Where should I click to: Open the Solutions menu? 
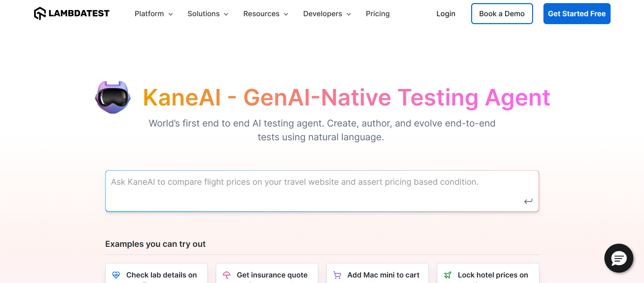tap(204, 14)
